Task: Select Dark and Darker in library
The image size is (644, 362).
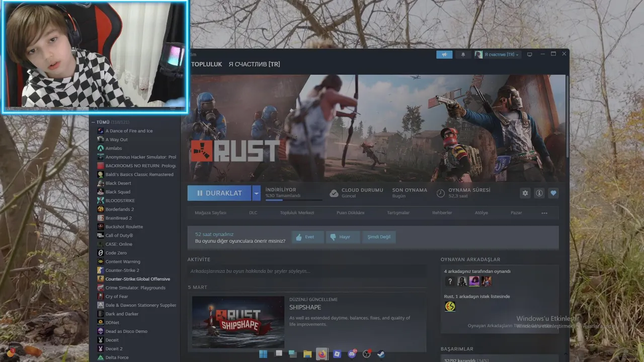Action: (122, 314)
